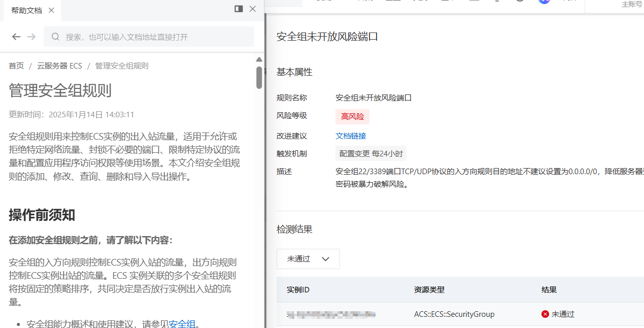
Task: Click the red 未通过 status icon
Action: point(545,314)
